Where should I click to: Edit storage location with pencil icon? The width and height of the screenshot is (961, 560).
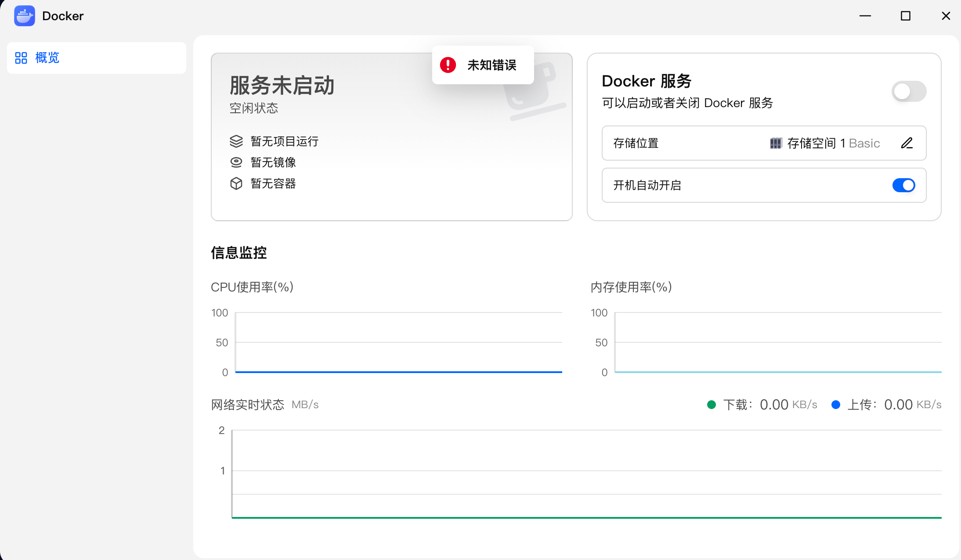pos(907,143)
